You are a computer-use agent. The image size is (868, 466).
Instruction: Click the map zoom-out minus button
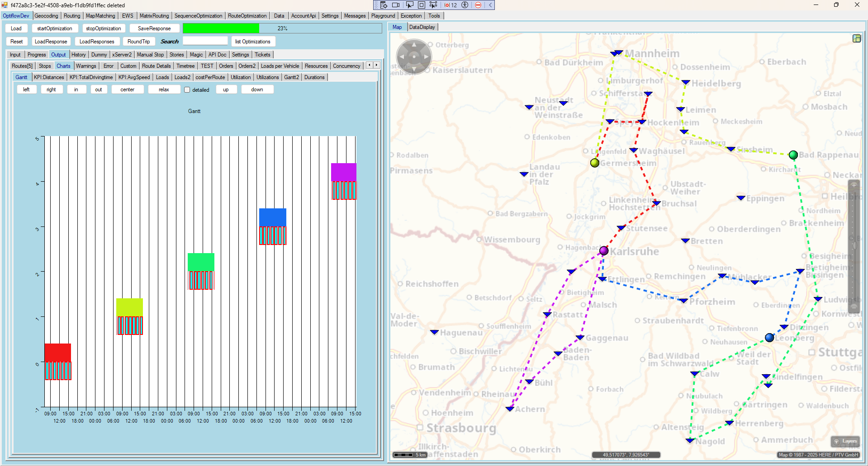[854, 306]
